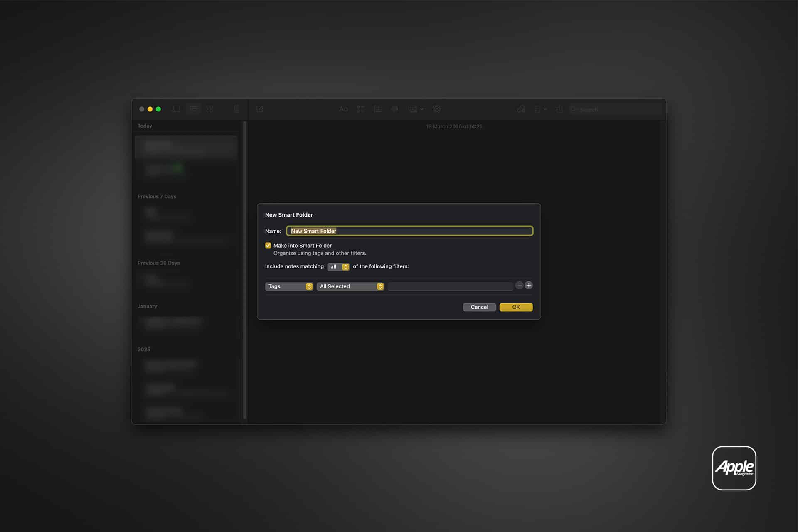Open the media attachment menu
This screenshot has height=532, width=798.
(x=416, y=109)
